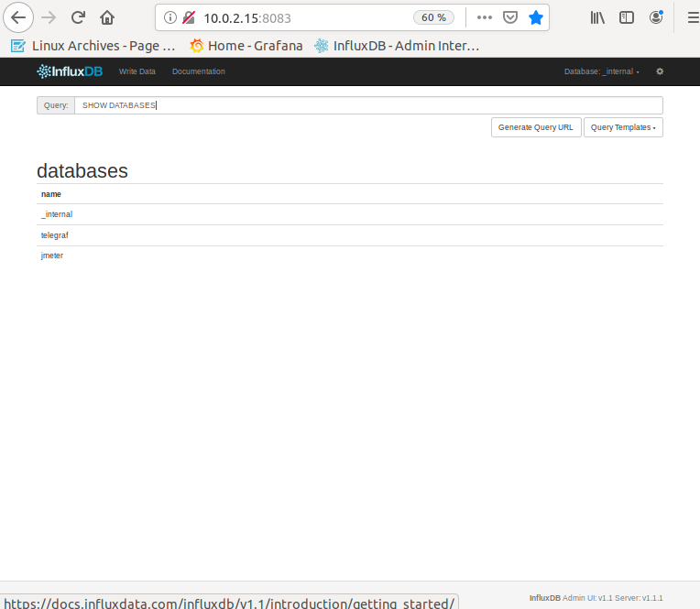
Task: Open Linux Archives bookmark
Action: [93, 46]
